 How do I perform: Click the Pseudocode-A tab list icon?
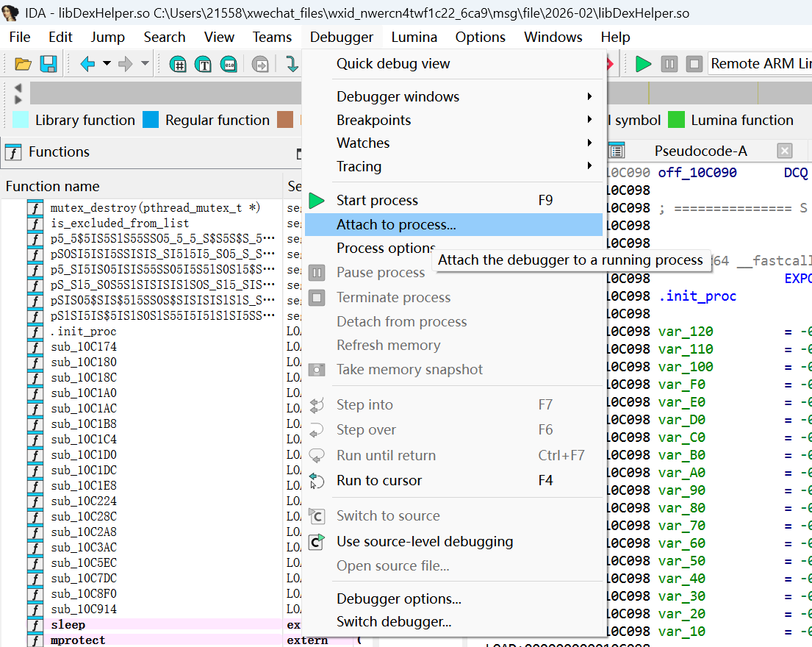tap(617, 151)
